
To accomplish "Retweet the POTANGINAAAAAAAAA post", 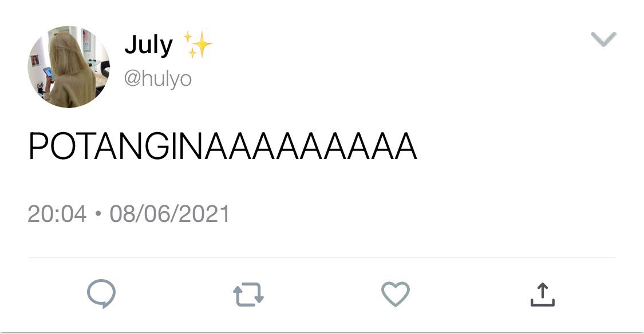I will pos(248,294).
